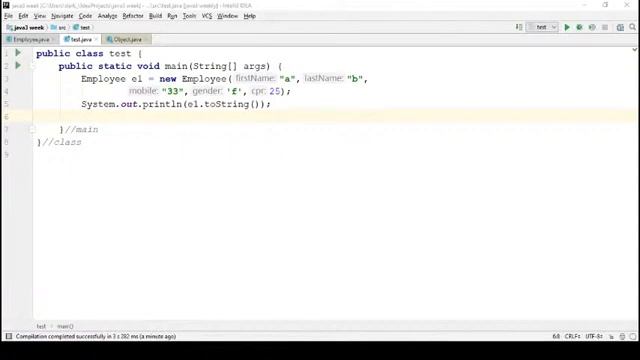Open the Code menu
This screenshot has width=640, height=360.
pyautogui.click(x=85, y=16)
